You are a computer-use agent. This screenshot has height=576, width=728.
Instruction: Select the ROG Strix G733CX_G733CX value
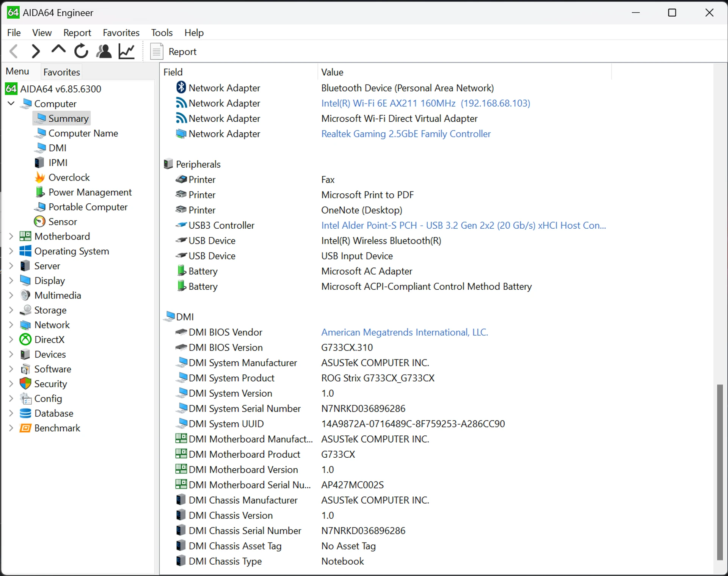378,378
